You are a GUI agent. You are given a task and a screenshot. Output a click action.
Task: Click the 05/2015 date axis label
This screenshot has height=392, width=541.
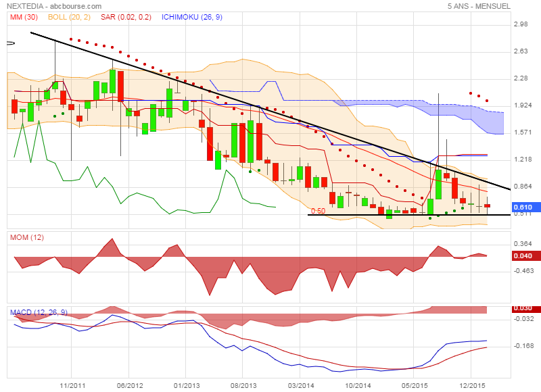(x=415, y=385)
